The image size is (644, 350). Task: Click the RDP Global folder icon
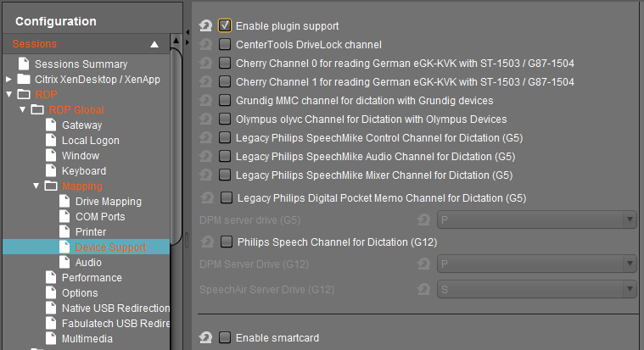point(37,110)
